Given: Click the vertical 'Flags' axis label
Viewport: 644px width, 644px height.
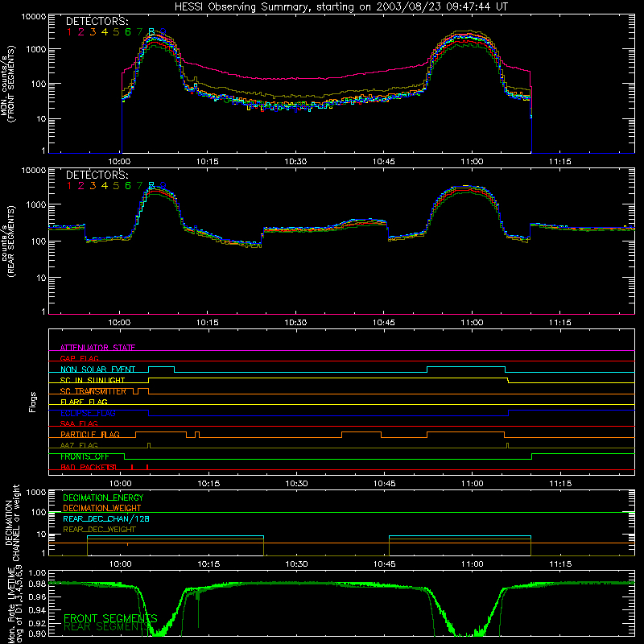Looking at the screenshot, I should (x=33, y=402).
